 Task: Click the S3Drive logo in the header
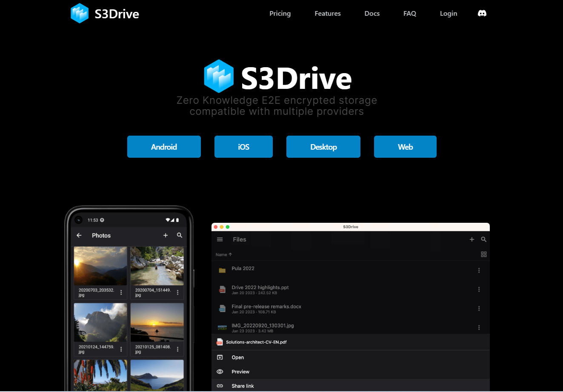pos(80,13)
